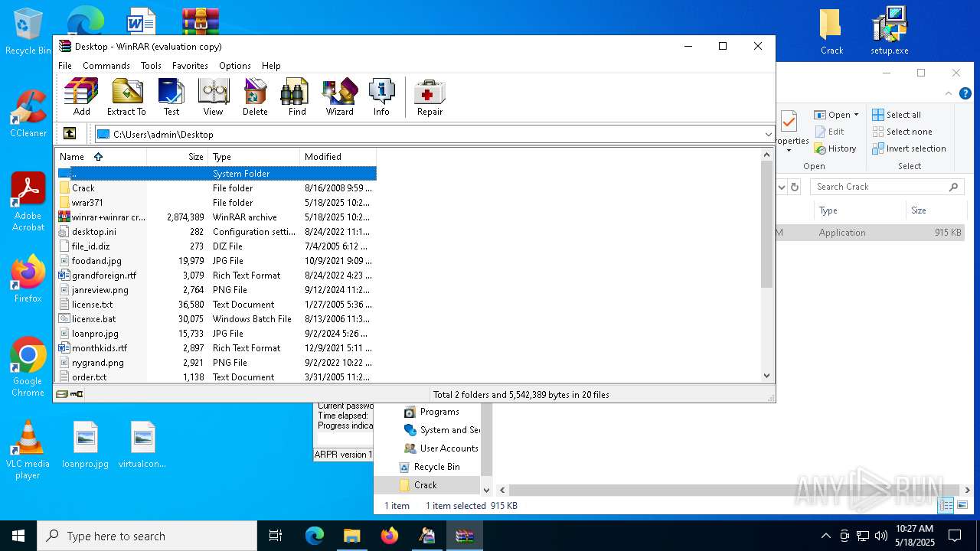Screen dimensions: 980x551
Task: Select the wrar371 folder row
Action: [217, 203]
